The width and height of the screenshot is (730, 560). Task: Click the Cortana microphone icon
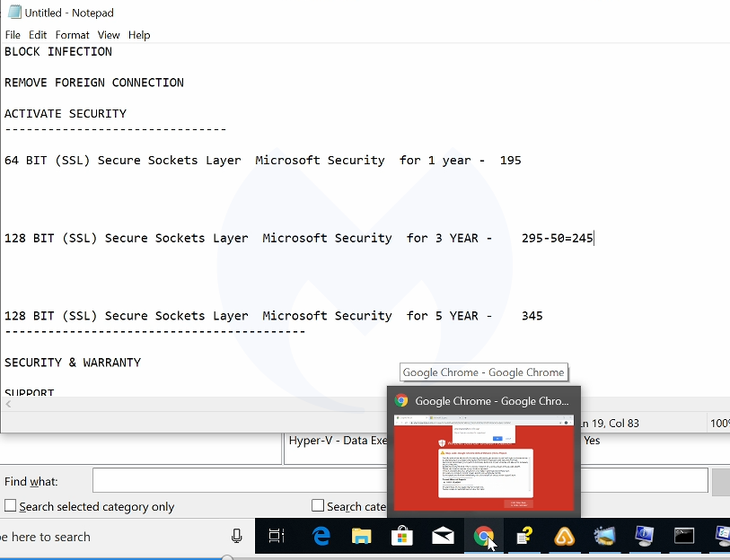[x=237, y=537]
